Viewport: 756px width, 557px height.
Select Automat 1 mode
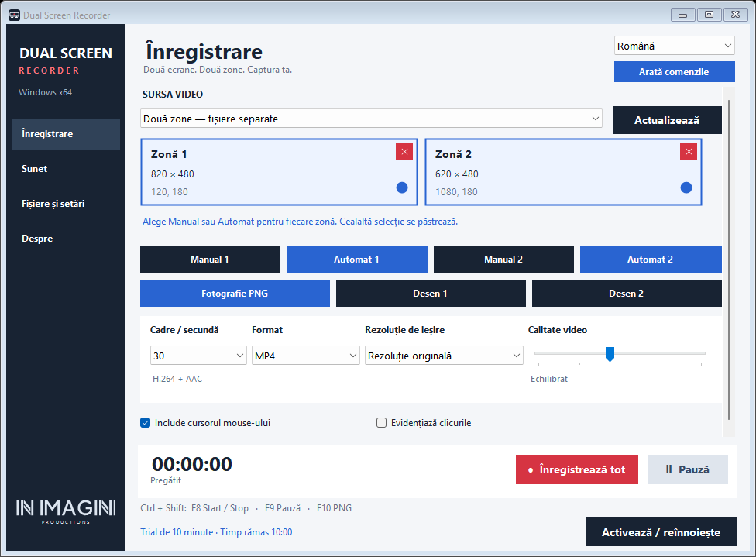(x=357, y=260)
